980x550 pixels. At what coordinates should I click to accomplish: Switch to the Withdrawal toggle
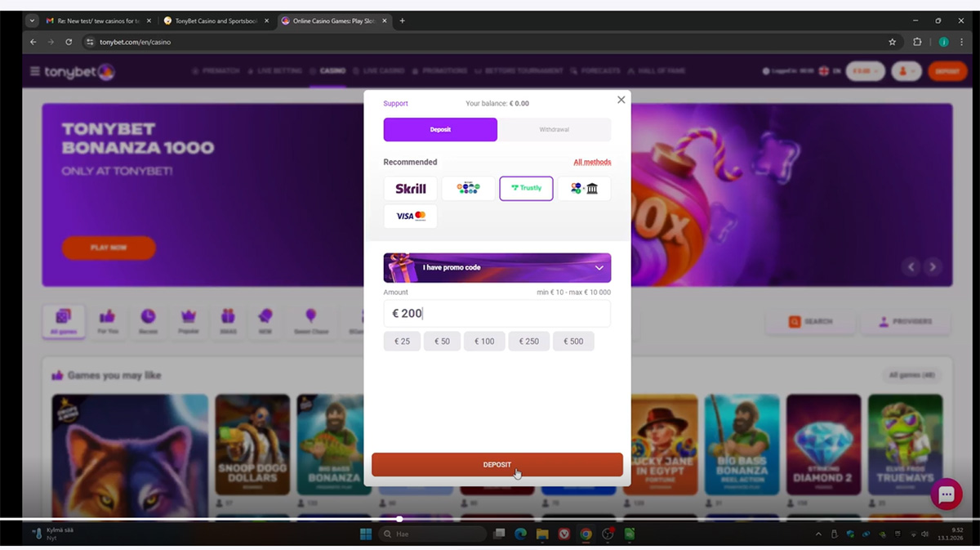(554, 130)
